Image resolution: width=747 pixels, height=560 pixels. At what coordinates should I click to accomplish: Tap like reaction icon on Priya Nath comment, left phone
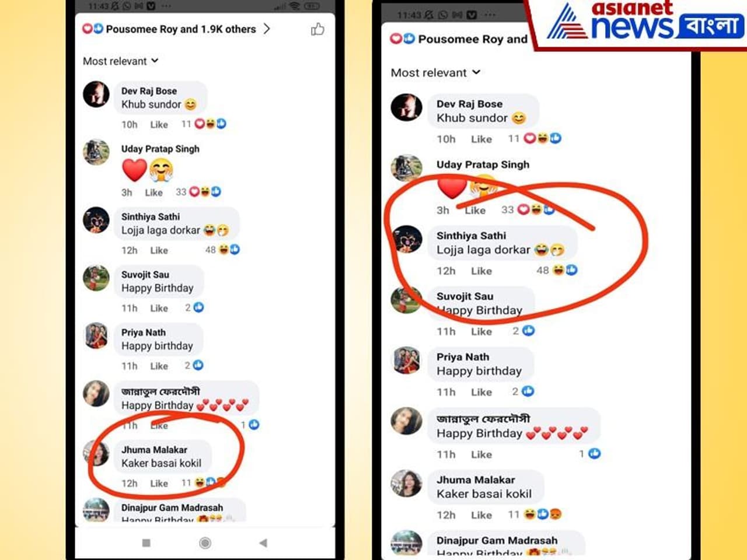point(198,365)
